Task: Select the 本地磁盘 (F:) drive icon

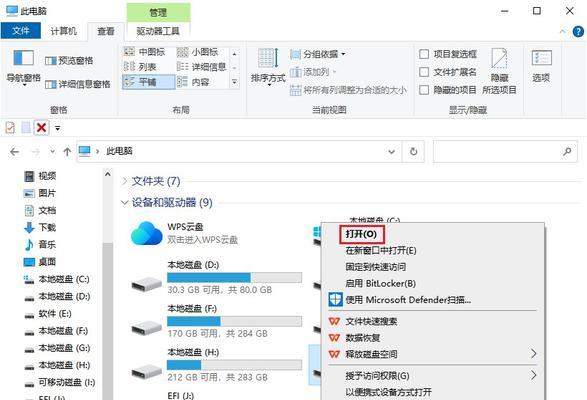Action: 146,328
